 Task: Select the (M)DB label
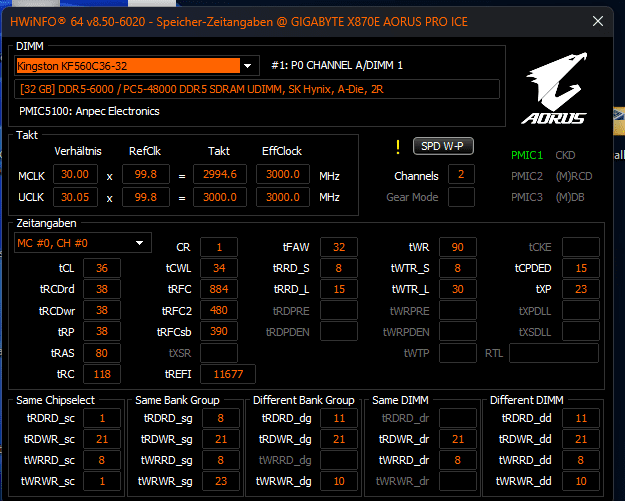(570, 197)
